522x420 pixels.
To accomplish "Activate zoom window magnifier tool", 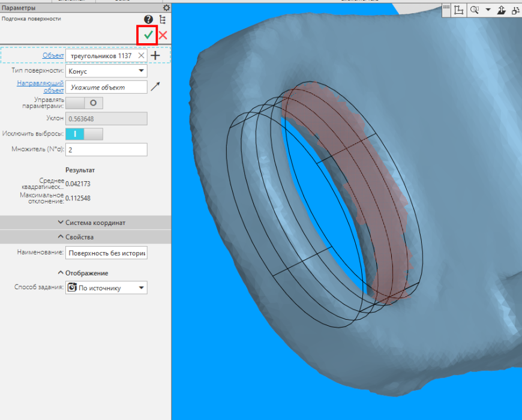I will pos(475,10).
